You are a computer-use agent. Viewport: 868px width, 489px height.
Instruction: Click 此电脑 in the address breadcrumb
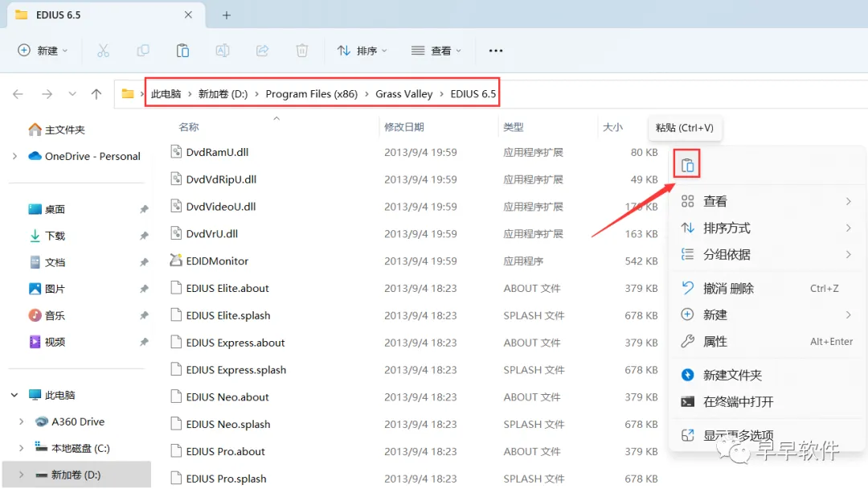(x=166, y=93)
